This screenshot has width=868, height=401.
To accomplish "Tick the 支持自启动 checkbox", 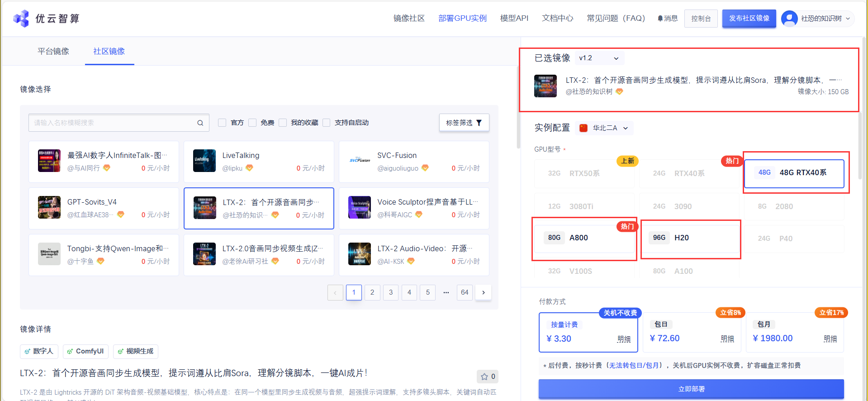I will [327, 123].
